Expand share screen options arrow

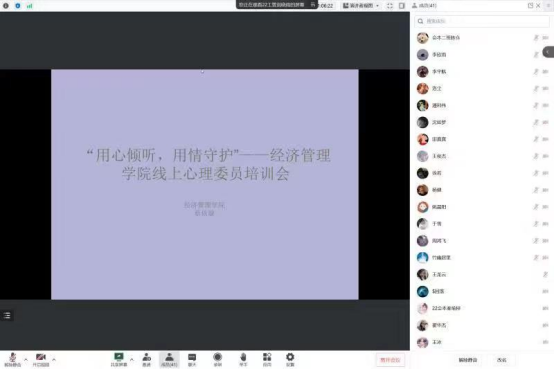[x=132, y=360]
